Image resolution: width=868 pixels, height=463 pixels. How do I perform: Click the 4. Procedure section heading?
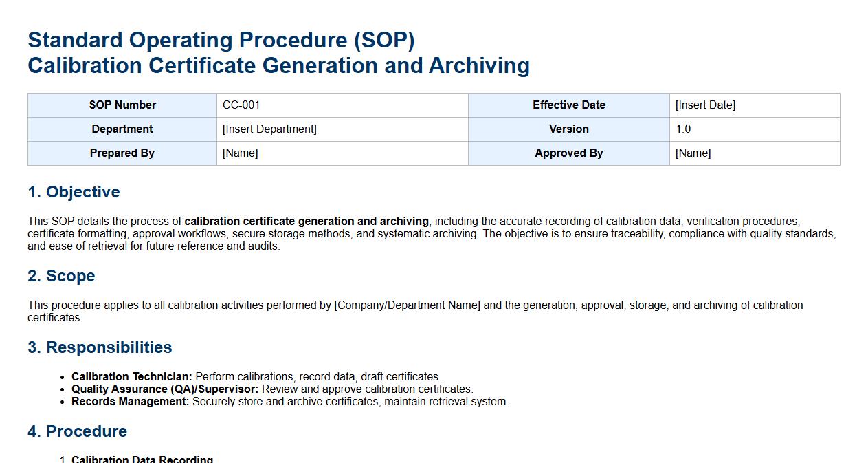77,432
